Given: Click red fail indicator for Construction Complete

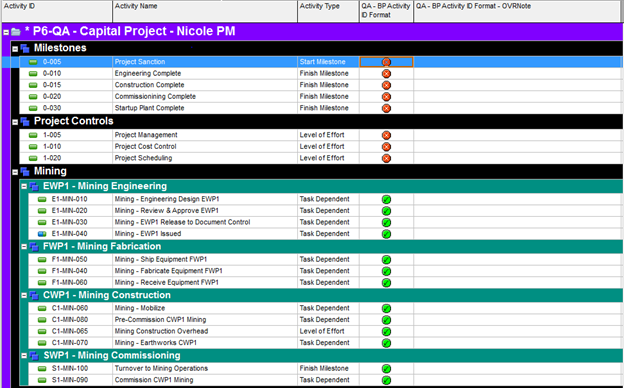Looking at the screenshot, I should [386, 85].
